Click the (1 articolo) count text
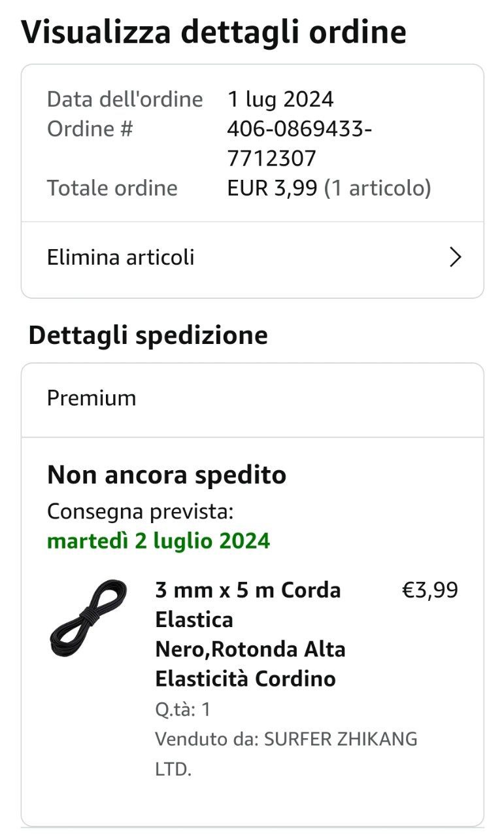This screenshot has width=504, height=837. point(378,188)
